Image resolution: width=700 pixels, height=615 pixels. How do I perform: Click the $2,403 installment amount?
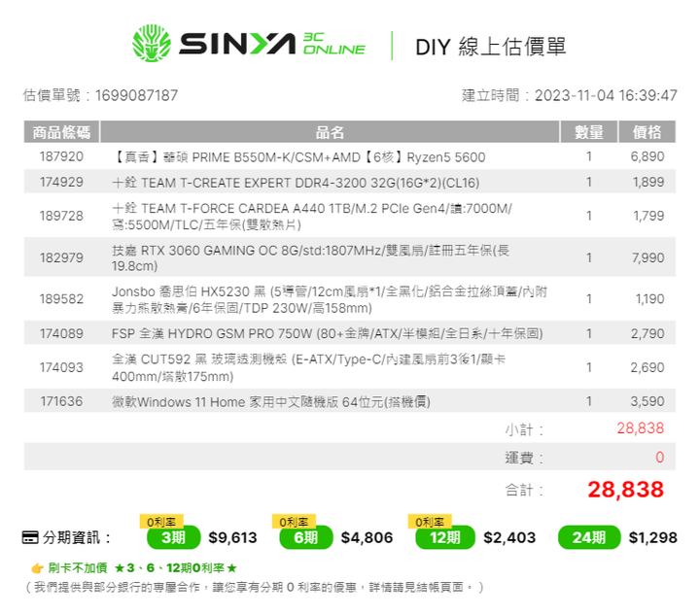pyautogui.click(x=509, y=538)
